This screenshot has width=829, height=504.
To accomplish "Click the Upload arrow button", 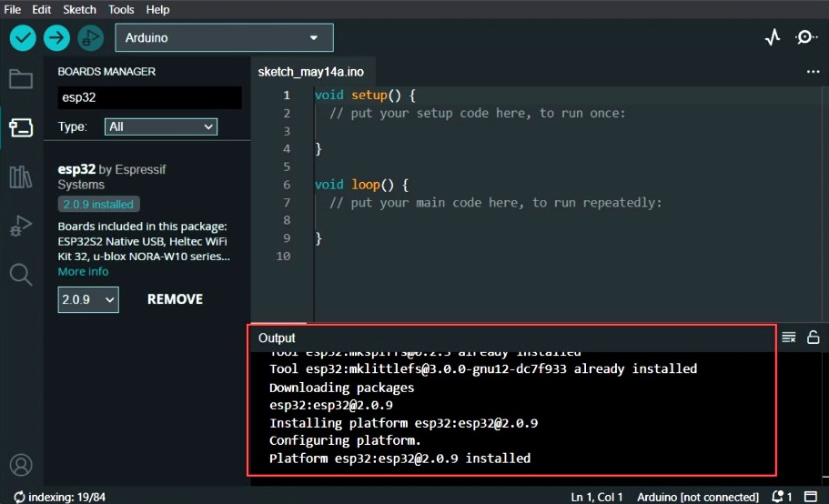I will (x=56, y=38).
